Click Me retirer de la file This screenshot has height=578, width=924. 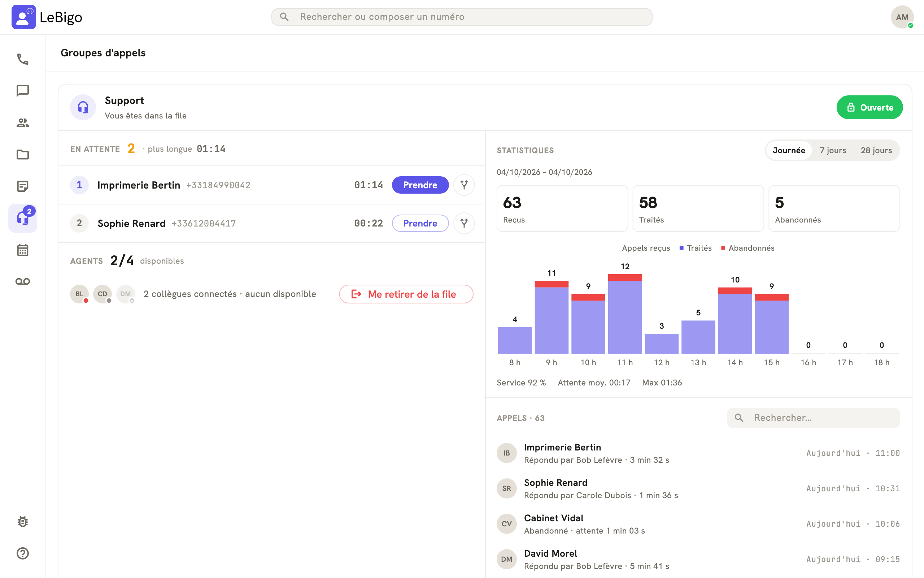pos(406,294)
